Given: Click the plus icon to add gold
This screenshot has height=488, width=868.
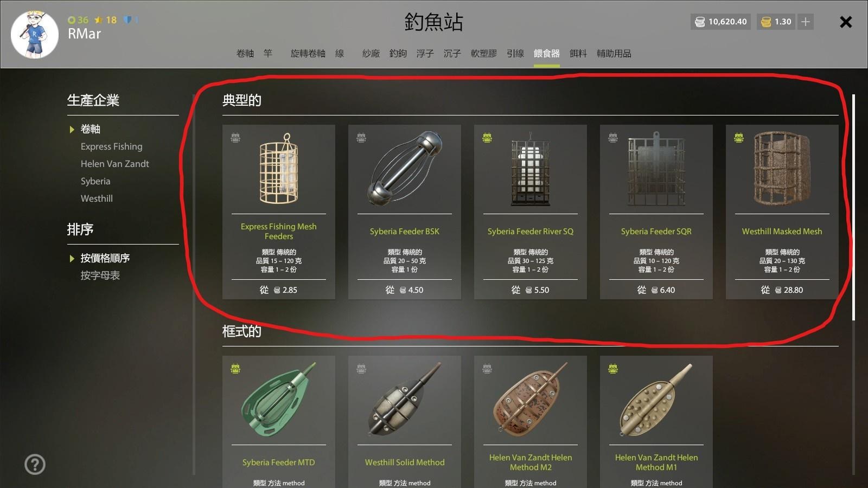Looking at the screenshot, I should pyautogui.click(x=806, y=22).
